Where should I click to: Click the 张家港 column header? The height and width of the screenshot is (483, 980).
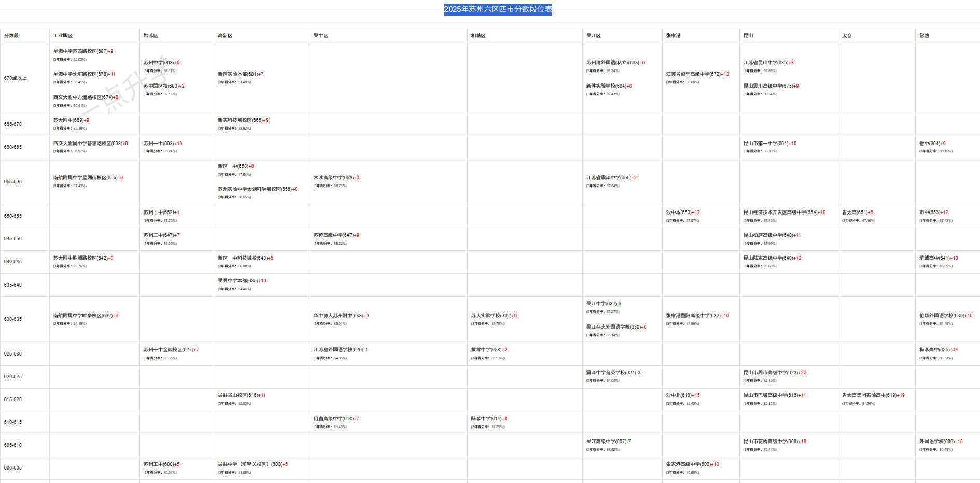coord(673,36)
